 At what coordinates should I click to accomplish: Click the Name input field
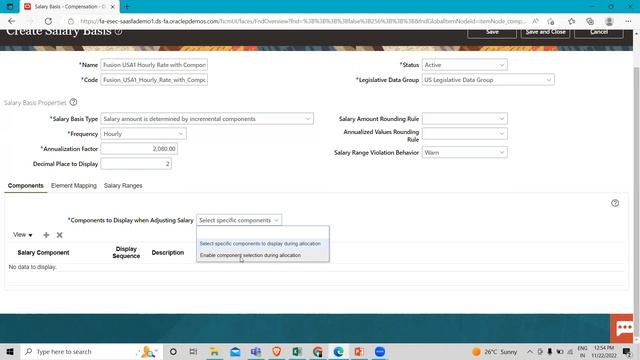click(x=154, y=65)
